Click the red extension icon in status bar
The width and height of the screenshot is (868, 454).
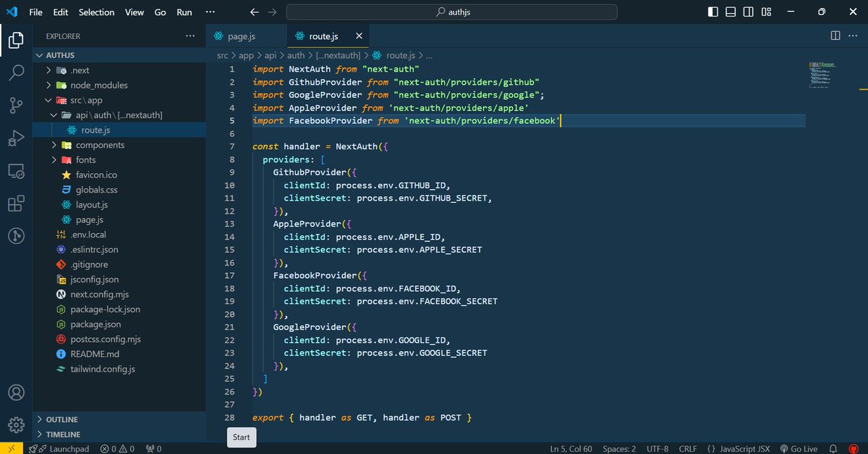(853, 448)
